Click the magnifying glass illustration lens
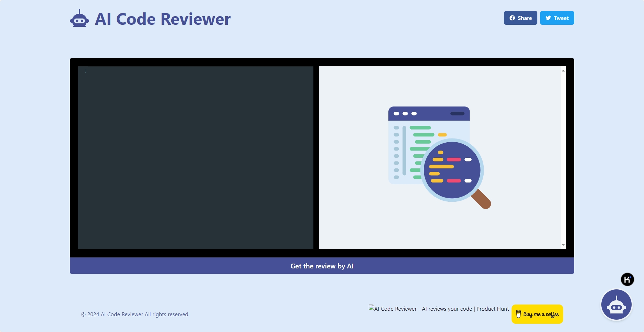This screenshot has height=332, width=644. coord(452,170)
